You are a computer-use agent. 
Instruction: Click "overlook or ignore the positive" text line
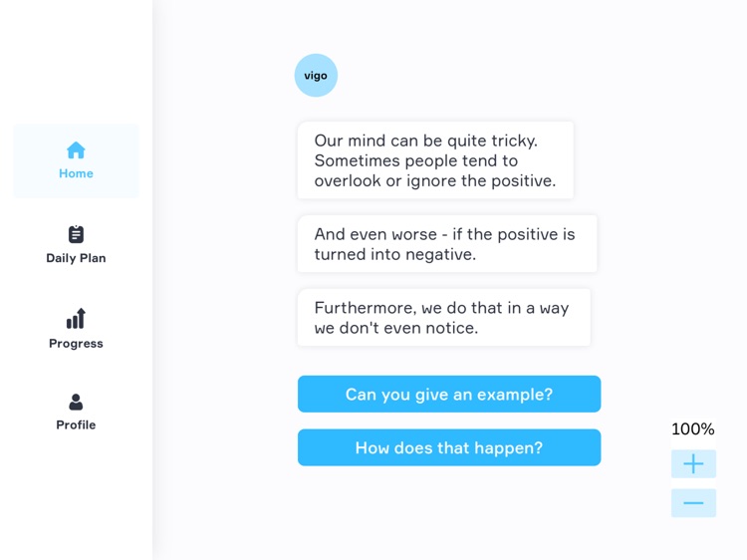click(435, 181)
